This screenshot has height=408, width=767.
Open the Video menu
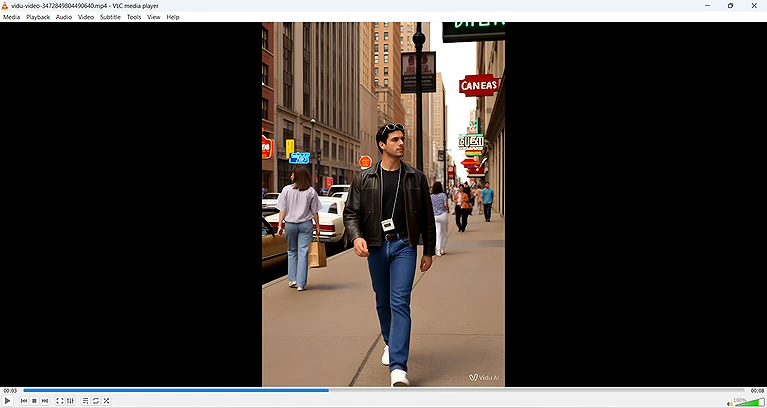pyautogui.click(x=86, y=17)
